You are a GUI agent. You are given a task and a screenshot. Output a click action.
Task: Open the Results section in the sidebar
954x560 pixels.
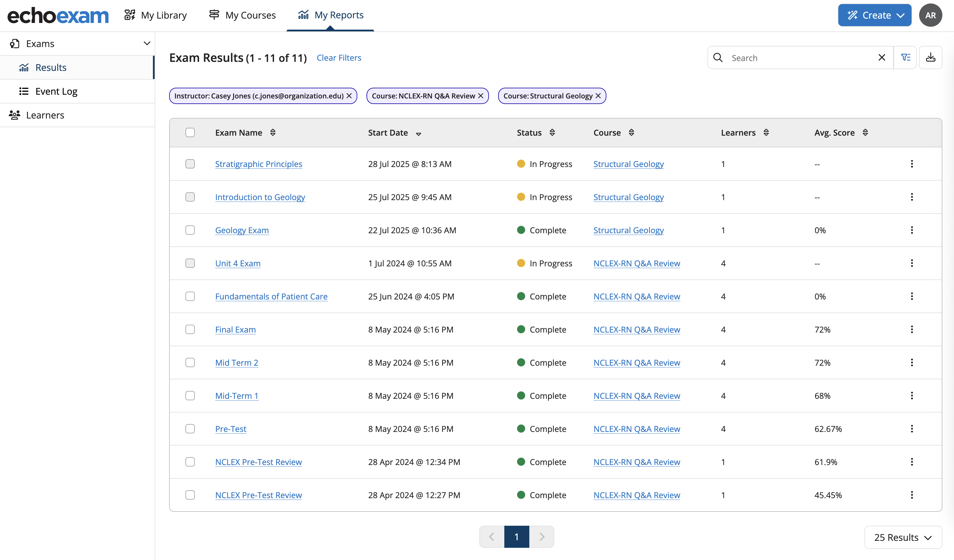tap(51, 67)
